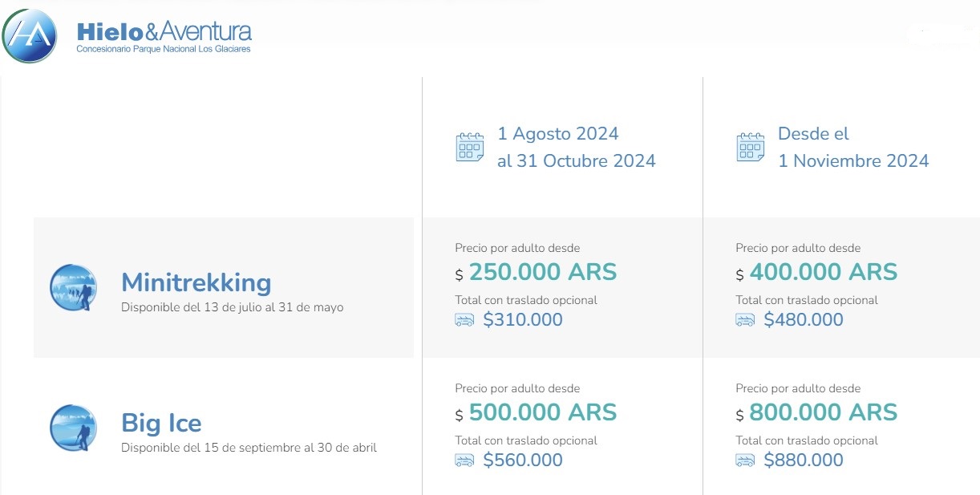Viewport: 980px width, 495px height.
Task: Select the 800.000 ARS Big Ice price
Action: (823, 412)
